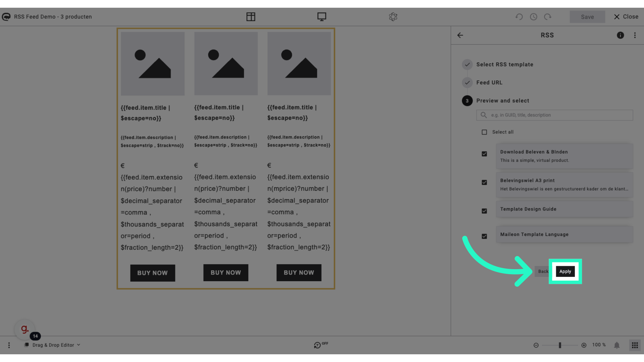Zoom out with the minus icon
644x362 pixels.
coord(536,345)
